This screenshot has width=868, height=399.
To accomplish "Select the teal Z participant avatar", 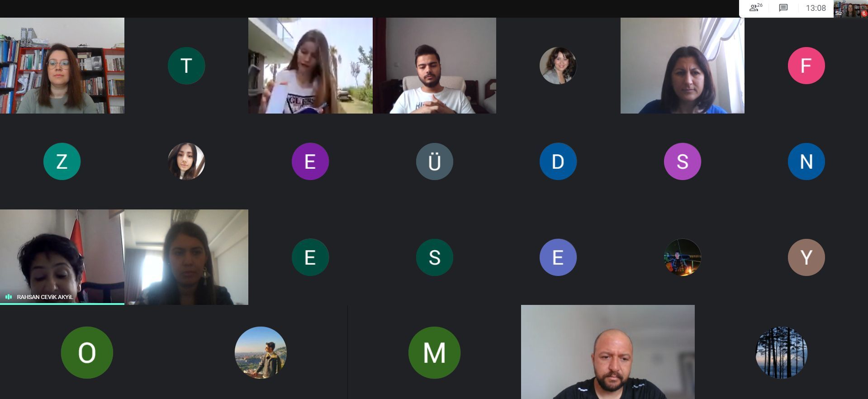I will pos(62,161).
